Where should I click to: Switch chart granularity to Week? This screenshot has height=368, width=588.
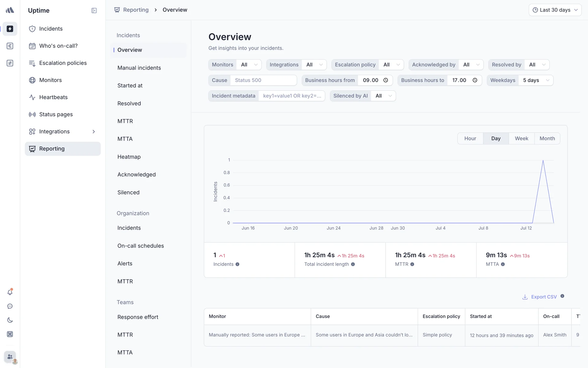click(521, 139)
